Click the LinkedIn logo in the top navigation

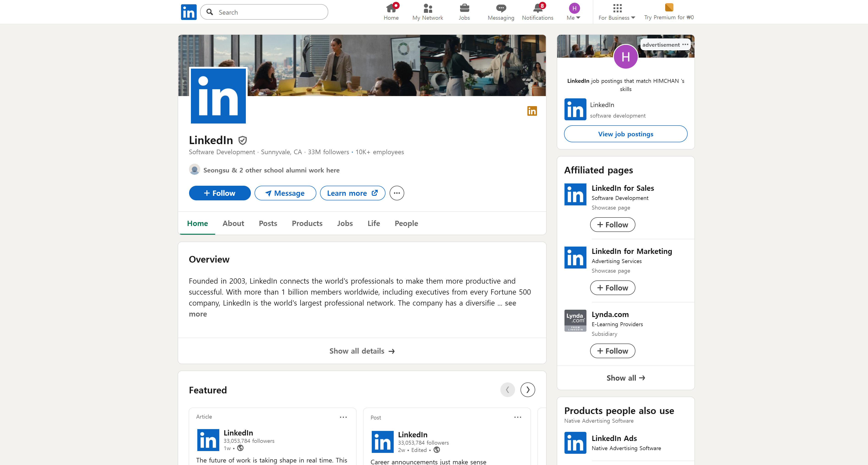pyautogui.click(x=188, y=12)
